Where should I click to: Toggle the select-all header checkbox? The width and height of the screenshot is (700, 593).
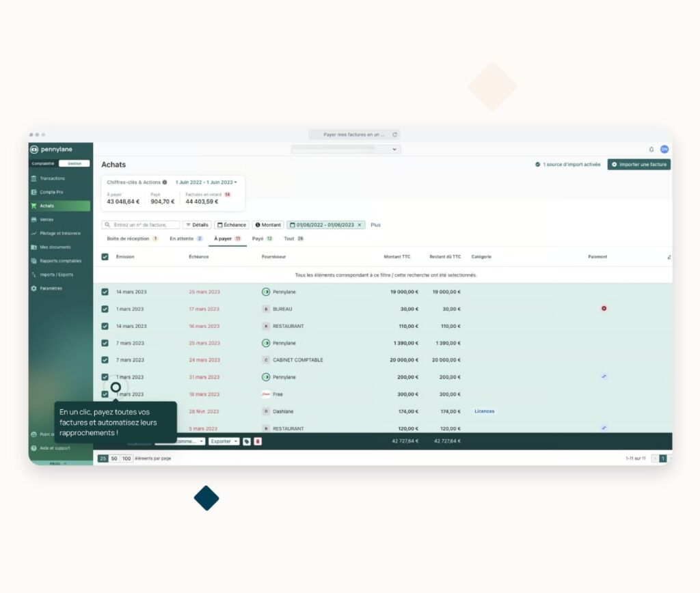[x=105, y=257]
